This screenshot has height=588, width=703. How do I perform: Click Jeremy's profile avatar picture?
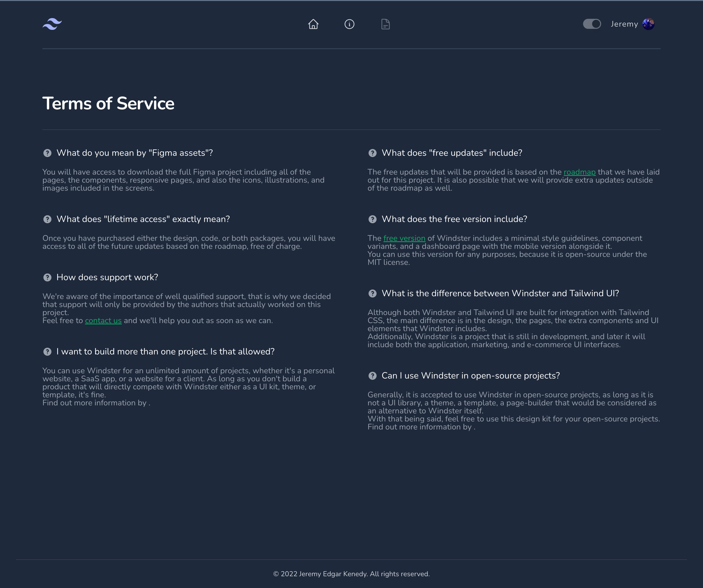(648, 24)
